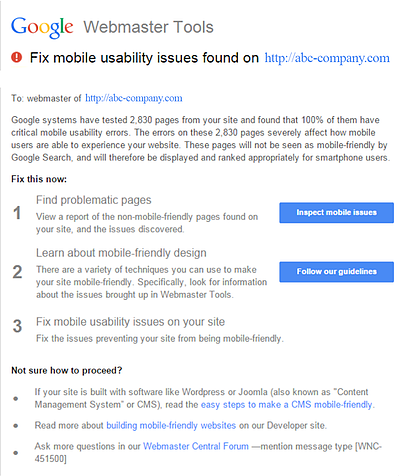Click the 'Fix this now:' label
Viewport: 399px width, 476px height.
39,179
